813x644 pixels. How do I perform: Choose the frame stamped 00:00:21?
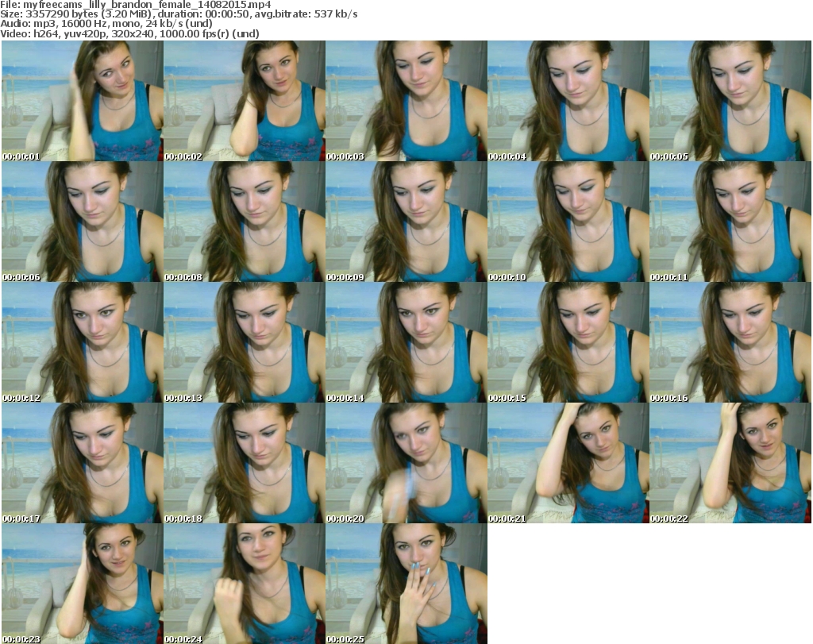coord(568,463)
